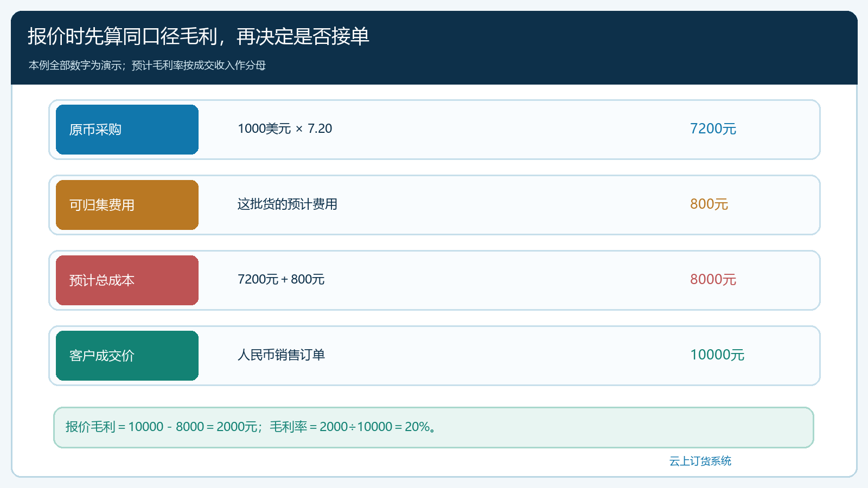The height and width of the screenshot is (488, 868).
Task: Select the text 1000美元 × 7.20
Action: coord(285,129)
